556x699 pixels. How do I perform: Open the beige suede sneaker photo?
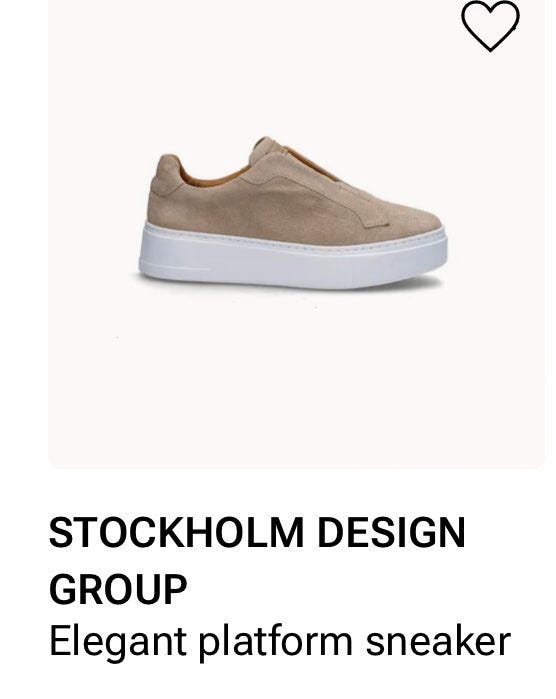[x=292, y=213]
